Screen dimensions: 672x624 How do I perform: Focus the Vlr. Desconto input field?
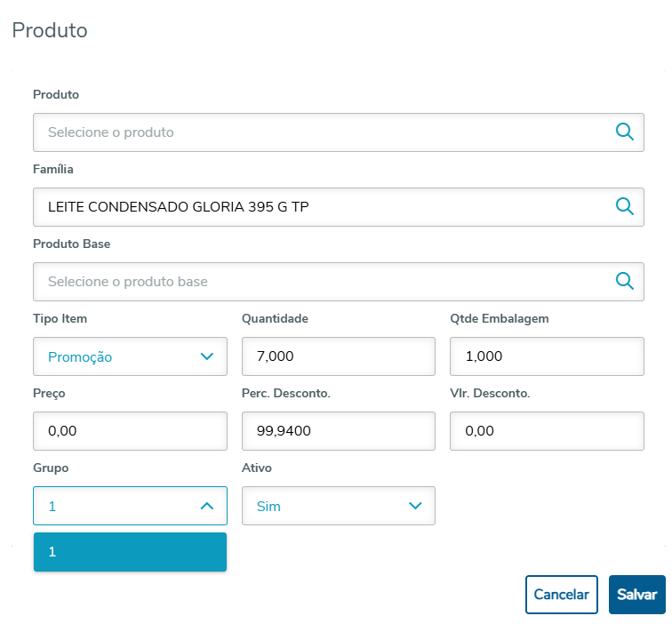547,431
